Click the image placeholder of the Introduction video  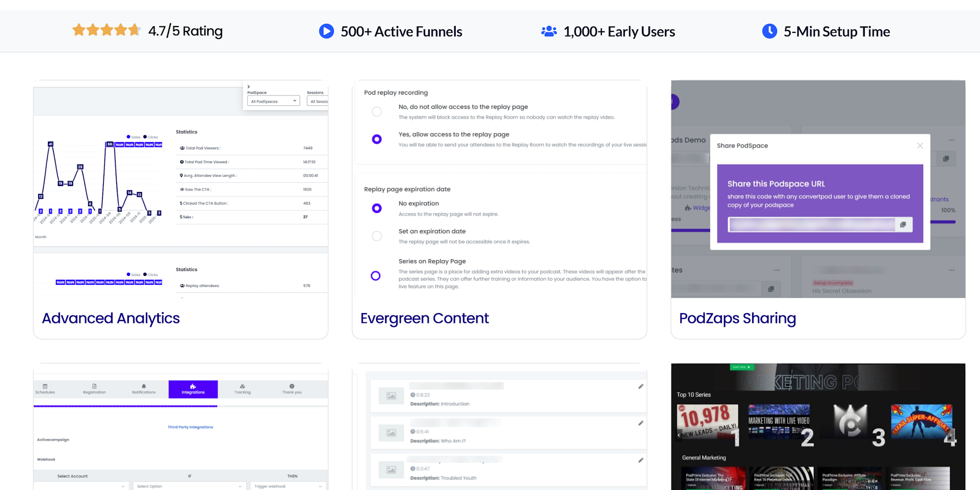391,395
